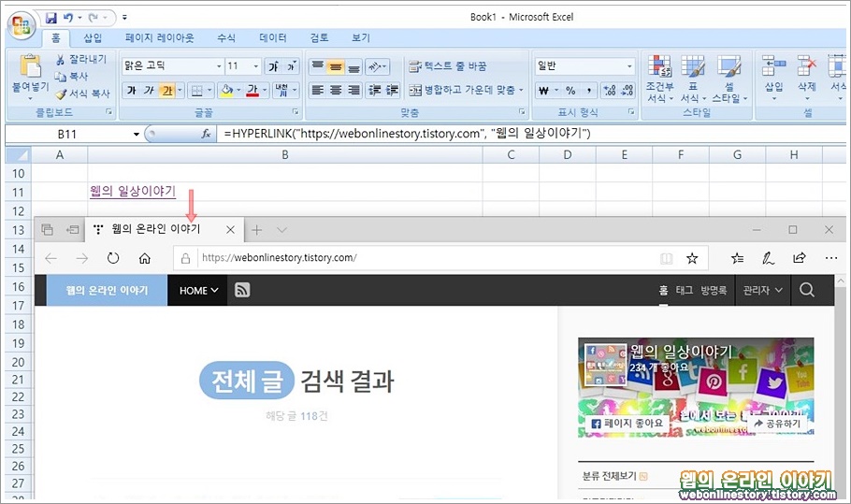Toggle bold formatting (가)
This screenshot has width=851, height=504.
point(131,90)
